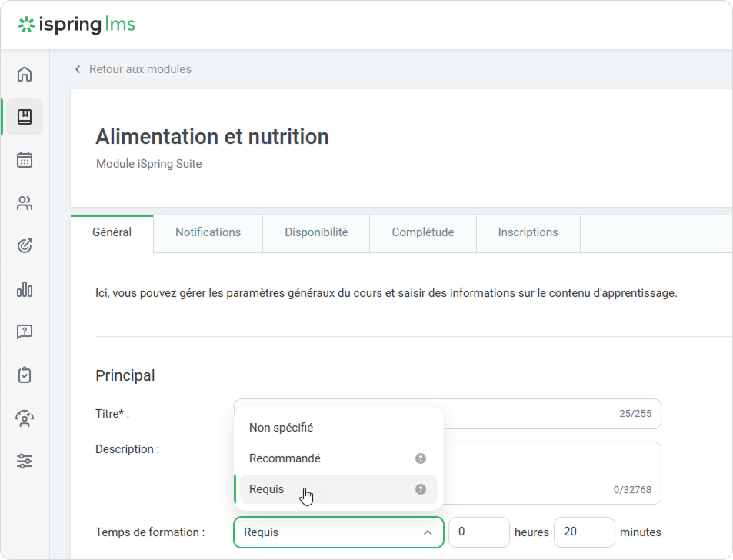Click the iSpring LMS logo

77,25
